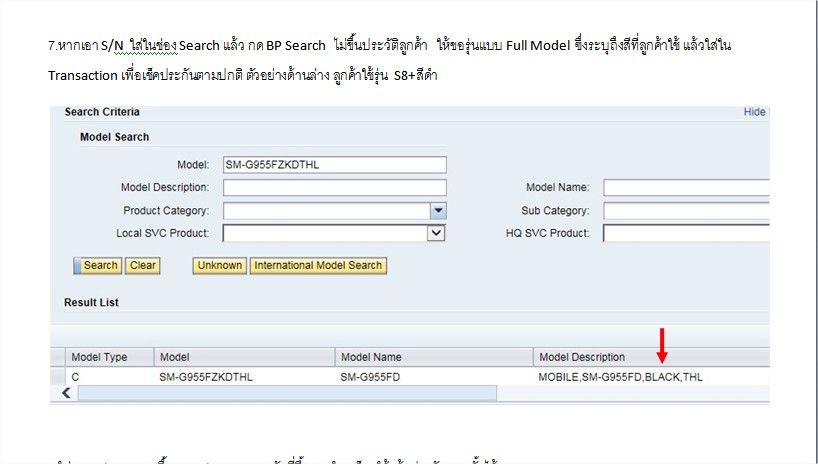Click the horizontal scrollbar of Result List

click(x=287, y=393)
